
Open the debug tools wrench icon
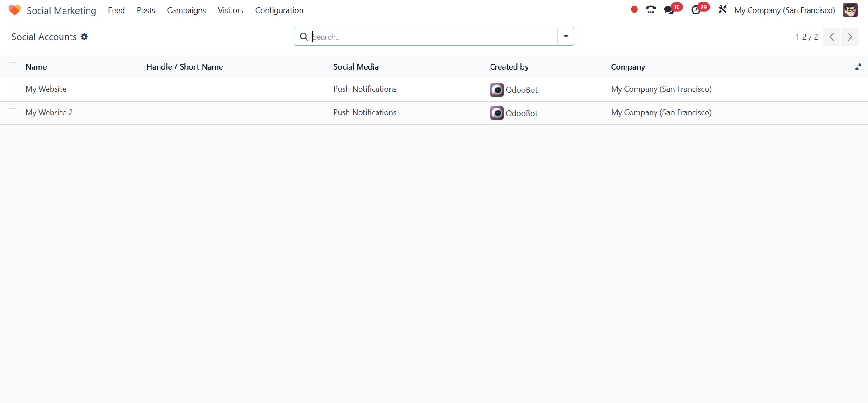click(722, 9)
